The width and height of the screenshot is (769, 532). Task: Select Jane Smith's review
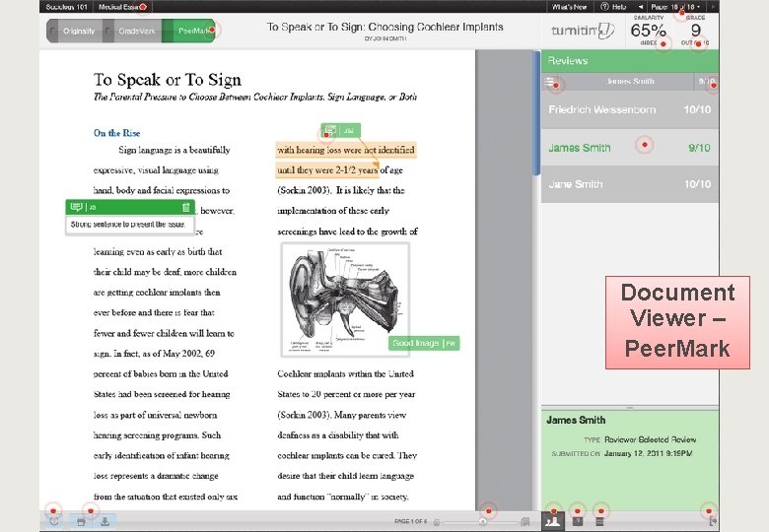pos(630,184)
